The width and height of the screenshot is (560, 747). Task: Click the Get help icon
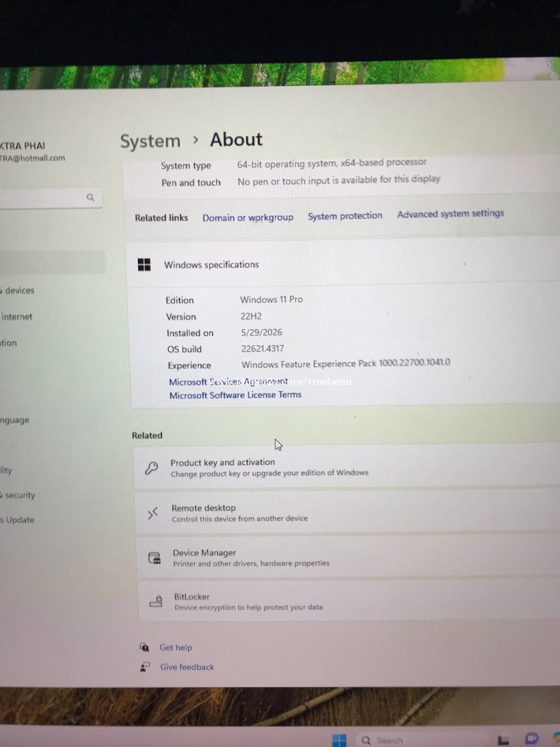[144, 647]
